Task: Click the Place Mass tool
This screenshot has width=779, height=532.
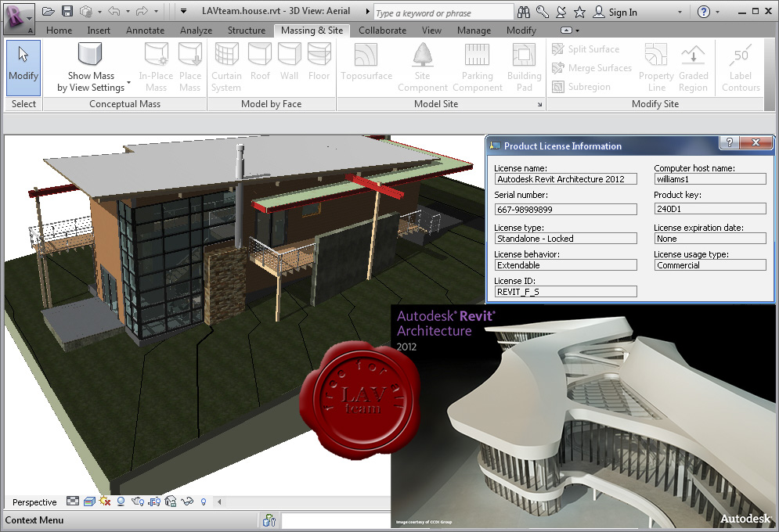Action: [189, 68]
